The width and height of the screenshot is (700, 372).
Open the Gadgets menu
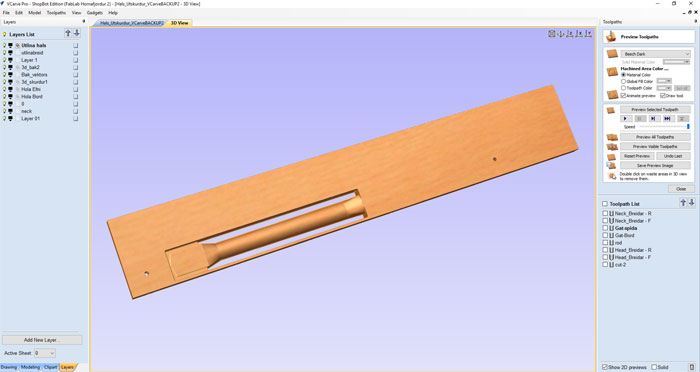click(95, 13)
